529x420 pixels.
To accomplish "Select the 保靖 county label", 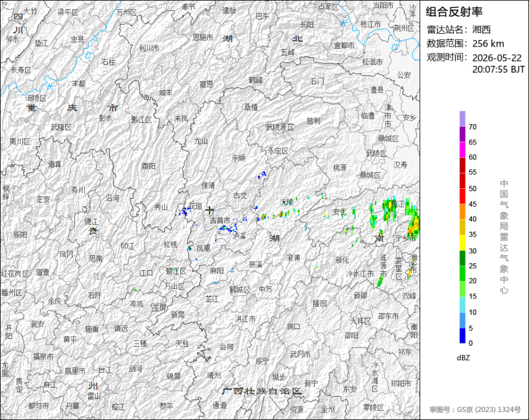I will click(208, 185).
